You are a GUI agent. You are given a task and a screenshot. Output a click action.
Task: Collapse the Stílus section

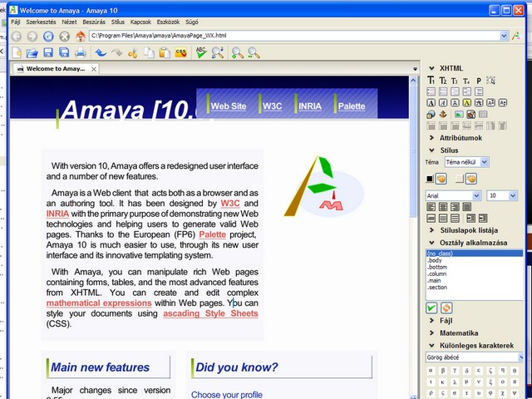tap(431, 150)
